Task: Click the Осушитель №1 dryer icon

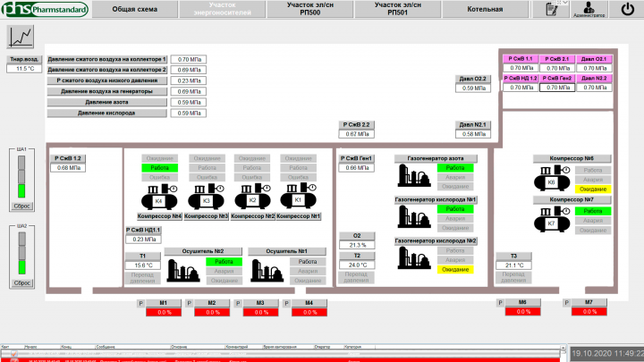Action: (x=267, y=271)
